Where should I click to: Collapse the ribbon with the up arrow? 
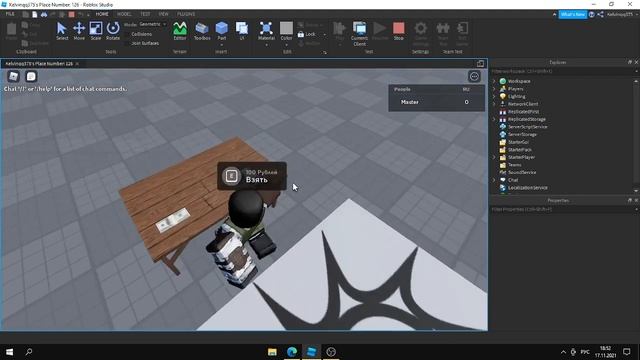(x=554, y=14)
